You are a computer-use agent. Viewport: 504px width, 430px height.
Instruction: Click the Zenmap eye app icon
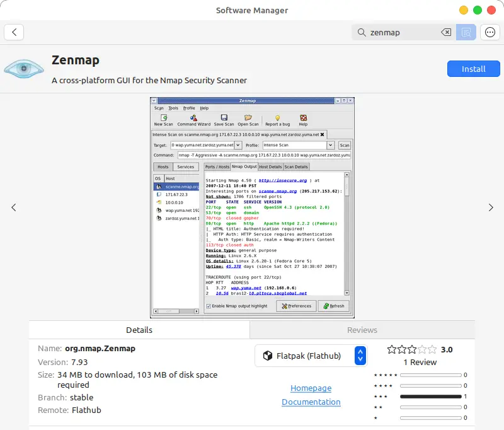click(24, 69)
